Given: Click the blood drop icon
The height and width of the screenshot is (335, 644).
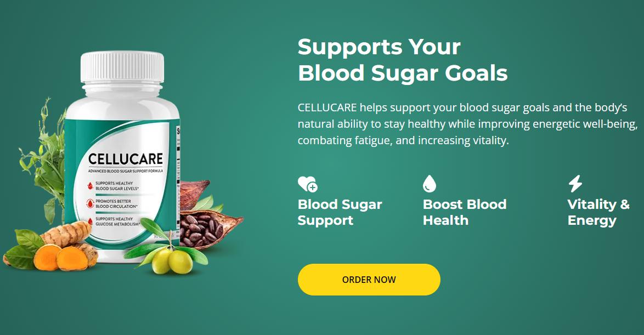Looking at the screenshot, I should click(429, 184).
